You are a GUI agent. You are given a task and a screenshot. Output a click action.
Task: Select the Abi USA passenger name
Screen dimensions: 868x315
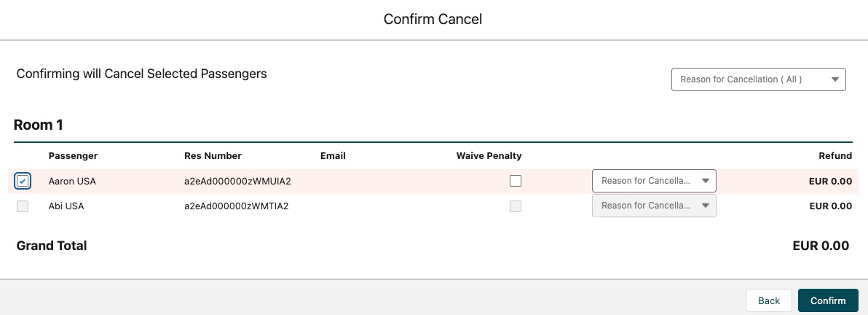click(x=66, y=206)
